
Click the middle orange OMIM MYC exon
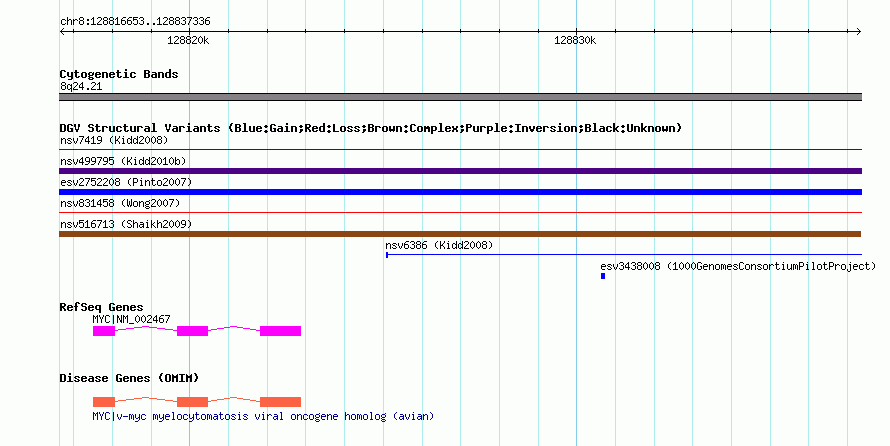[x=192, y=402]
